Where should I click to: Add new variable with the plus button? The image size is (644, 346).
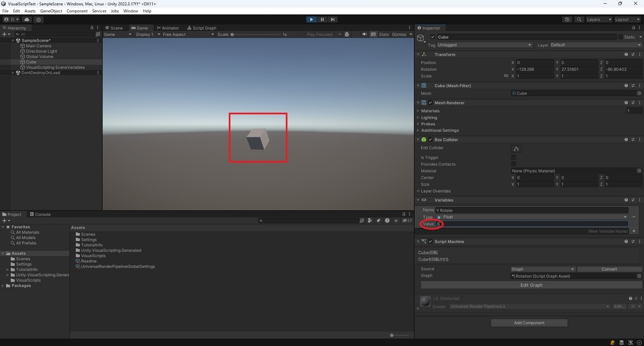click(x=634, y=231)
